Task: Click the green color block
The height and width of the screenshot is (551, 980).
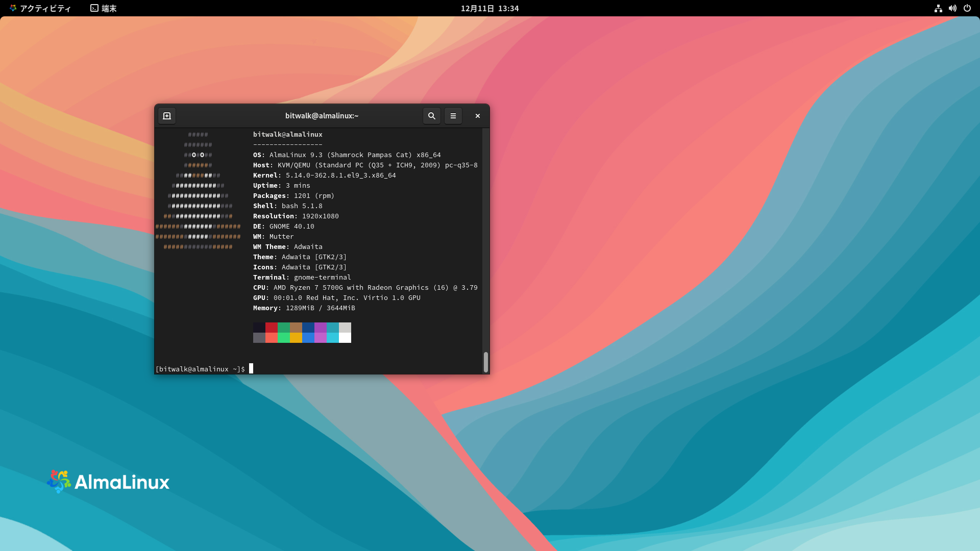Action: click(x=283, y=328)
